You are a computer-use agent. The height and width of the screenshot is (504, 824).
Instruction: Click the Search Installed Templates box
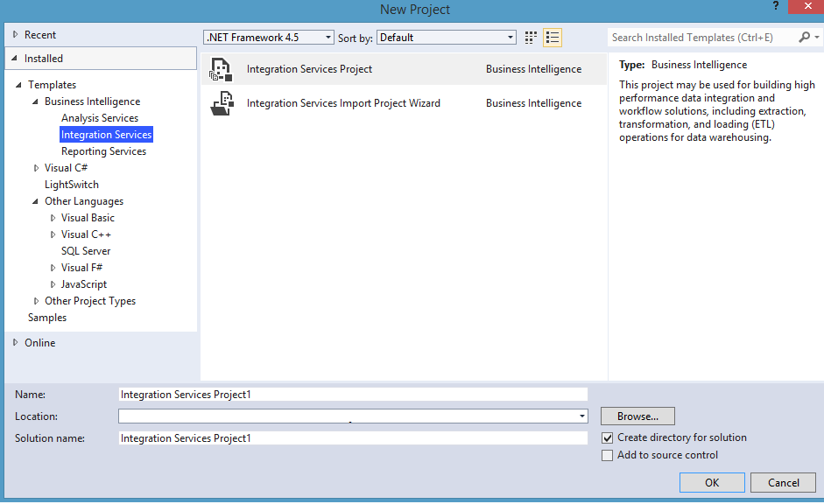701,38
